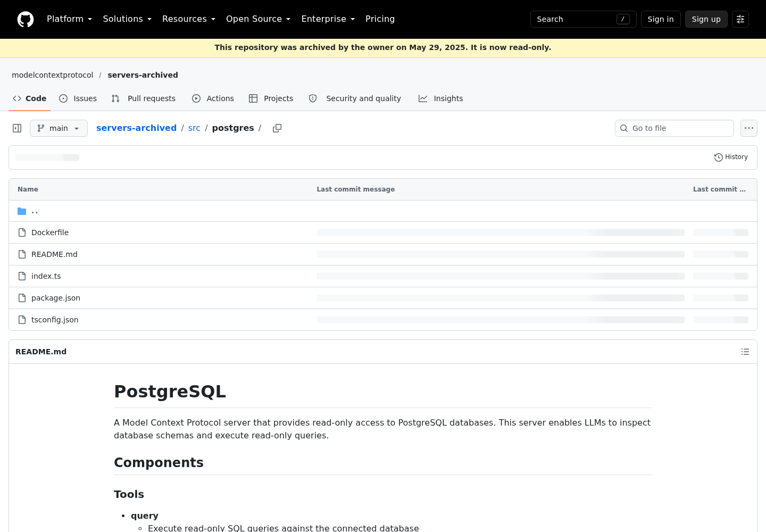Open appearance settings icon in header
This screenshot has height=532, width=766.
click(740, 19)
